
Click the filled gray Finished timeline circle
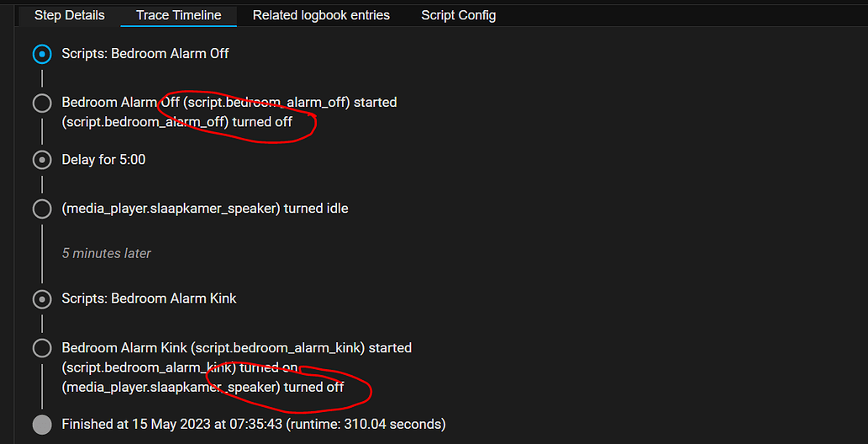(x=42, y=425)
